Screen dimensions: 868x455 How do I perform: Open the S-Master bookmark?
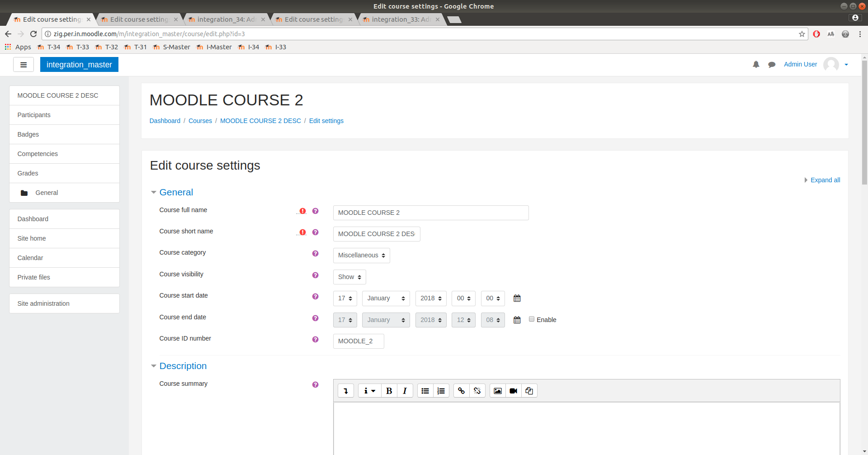coord(172,47)
